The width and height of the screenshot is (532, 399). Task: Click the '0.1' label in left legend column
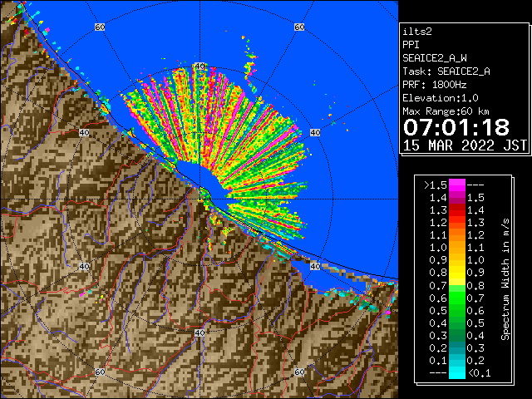pyautogui.click(x=438, y=361)
